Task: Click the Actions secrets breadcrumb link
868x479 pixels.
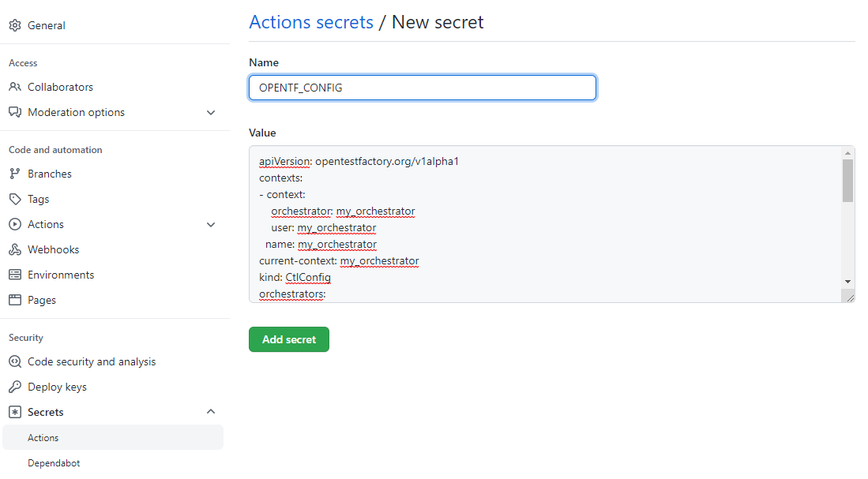Action: (x=311, y=22)
